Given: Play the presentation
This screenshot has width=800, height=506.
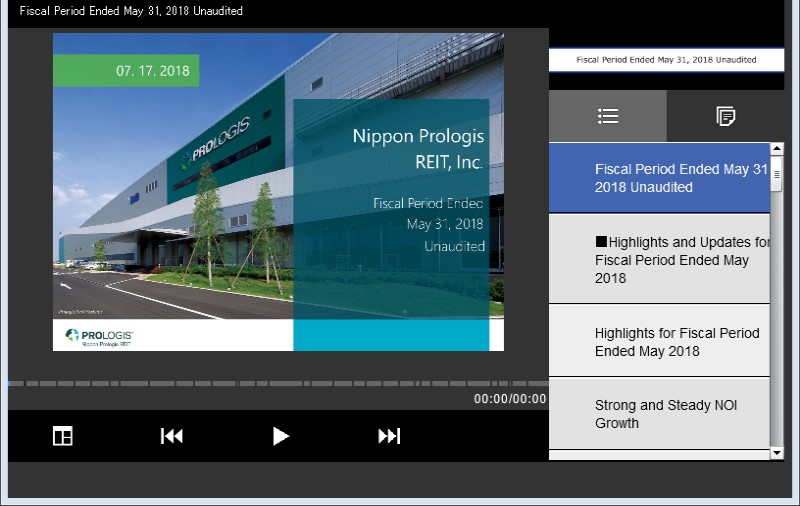Looking at the screenshot, I should (x=280, y=436).
